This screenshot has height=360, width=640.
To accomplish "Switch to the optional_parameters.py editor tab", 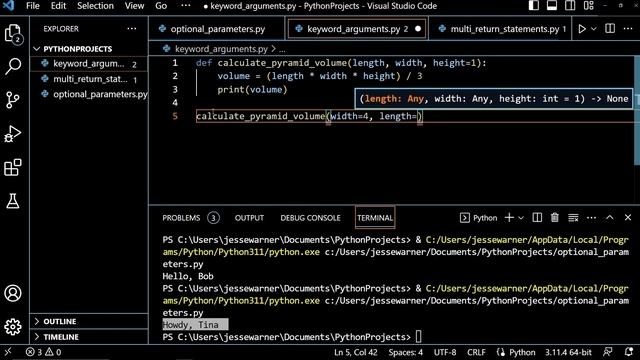I will pyautogui.click(x=217, y=29).
